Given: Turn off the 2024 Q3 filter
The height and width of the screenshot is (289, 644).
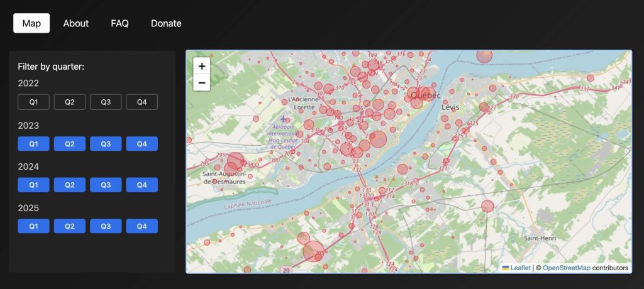Looking at the screenshot, I should (x=106, y=185).
